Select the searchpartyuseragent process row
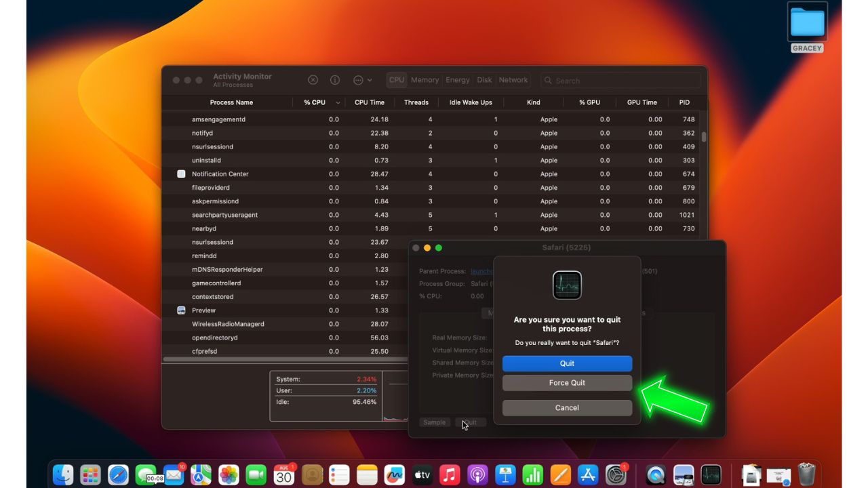This screenshot has height=488, width=868. point(433,215)
